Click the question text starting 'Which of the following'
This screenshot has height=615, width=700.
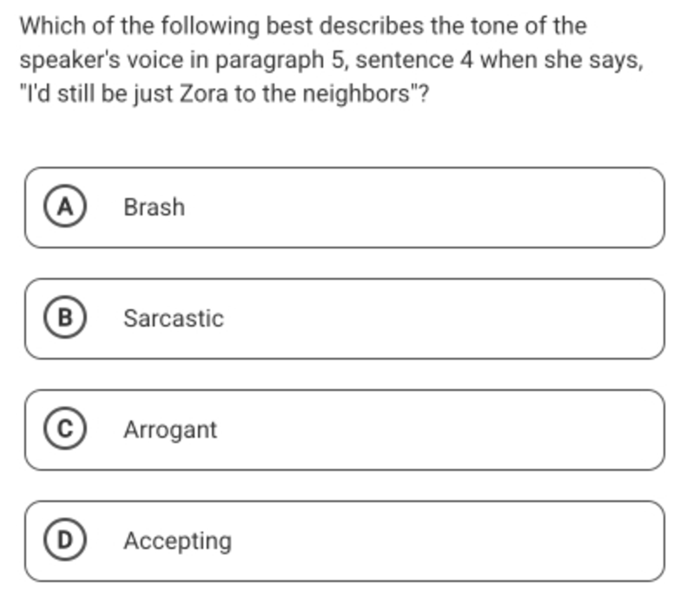point(331,59)
